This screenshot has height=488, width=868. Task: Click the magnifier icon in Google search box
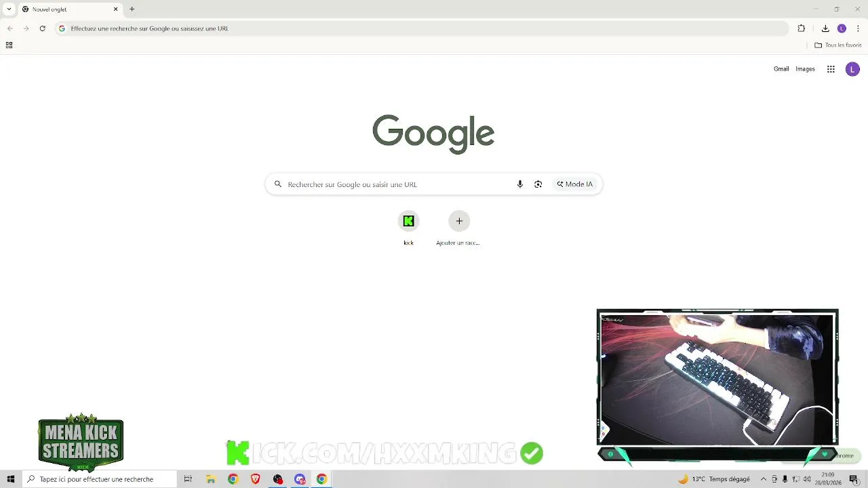pyautogui.click(x=277, y=184)
